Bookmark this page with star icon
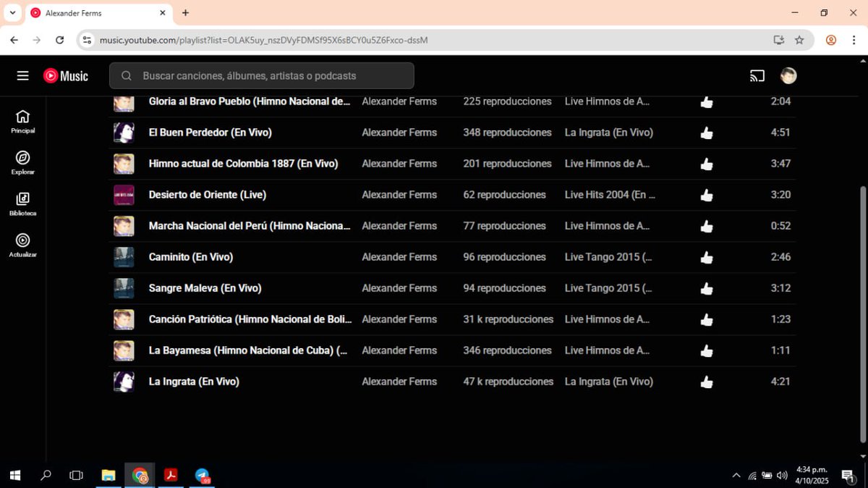The image size is (868, 488). pyautogui.click(x=799, y=40)
